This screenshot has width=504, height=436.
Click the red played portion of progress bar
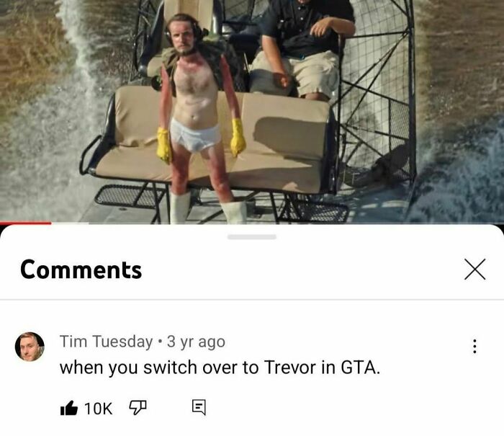25,223
